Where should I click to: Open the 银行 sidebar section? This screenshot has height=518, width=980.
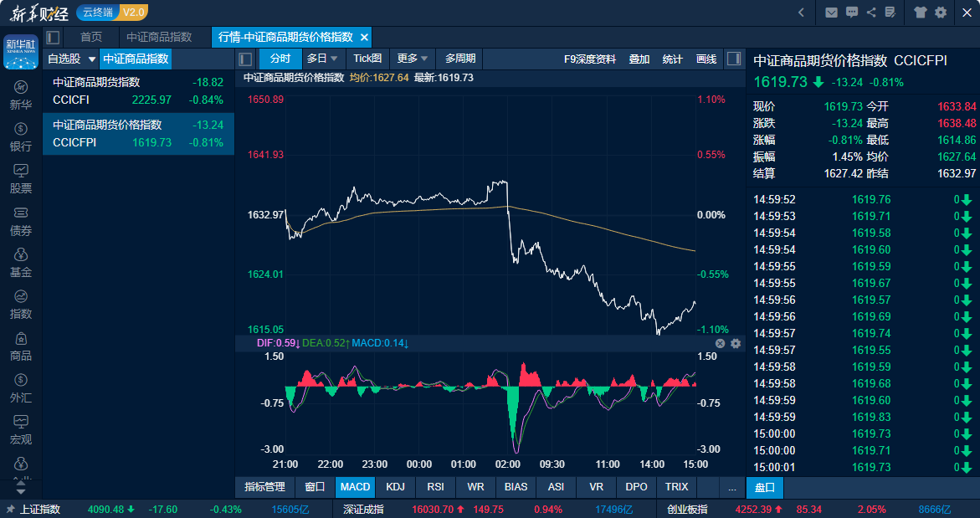(21, 137)
